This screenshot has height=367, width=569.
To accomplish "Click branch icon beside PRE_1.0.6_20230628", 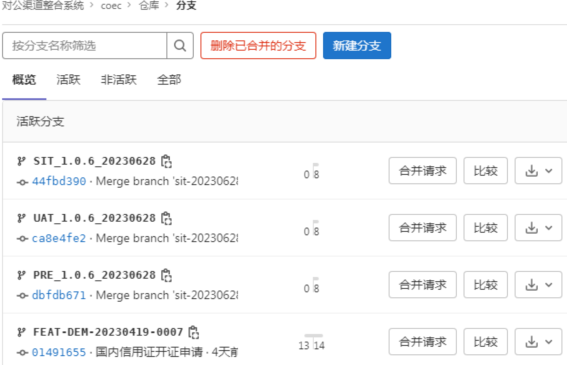I will [21, 275].
